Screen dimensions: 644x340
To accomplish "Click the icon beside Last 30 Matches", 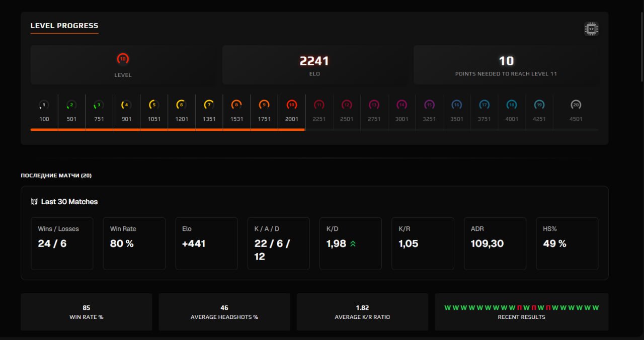I will [34, 202].
